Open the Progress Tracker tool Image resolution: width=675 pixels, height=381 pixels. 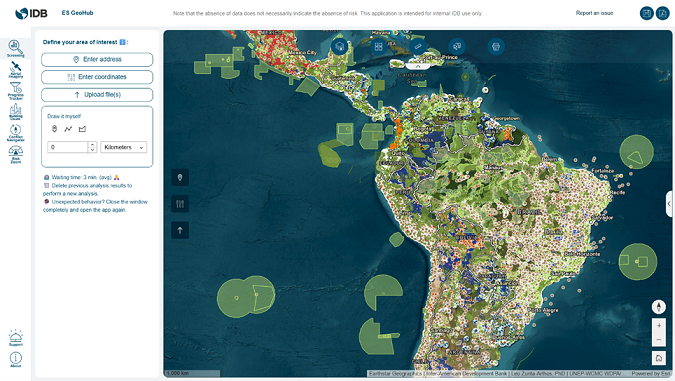15,91
